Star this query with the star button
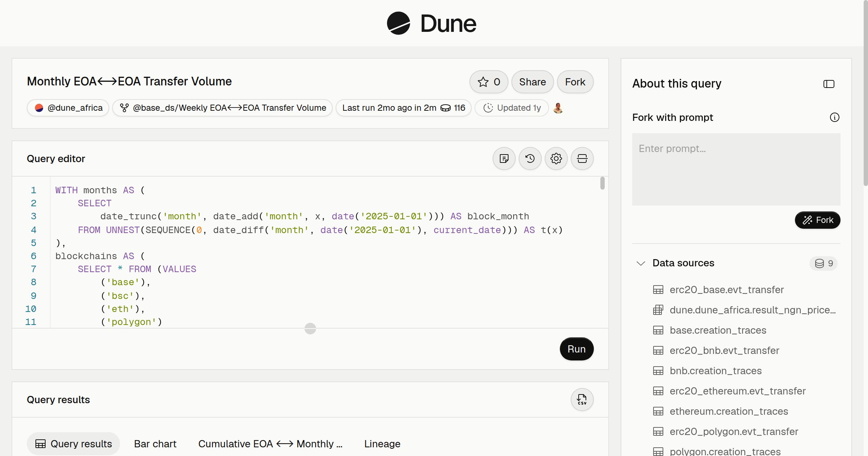The height and width of the screenshot is (456, 868). coord(489,82)
